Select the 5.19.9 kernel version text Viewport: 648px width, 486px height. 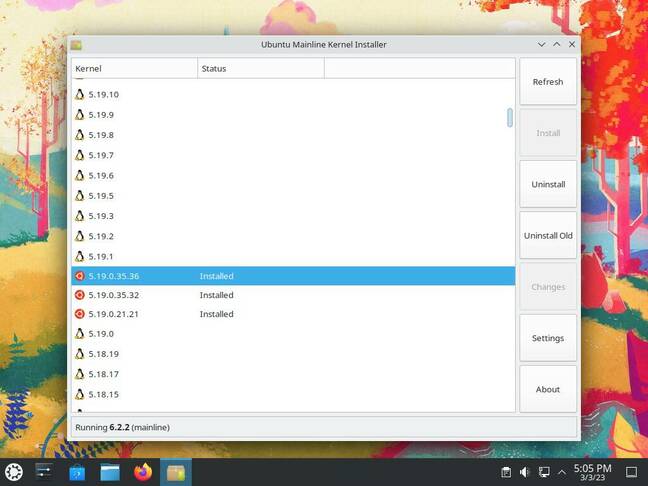click(101, 115)
